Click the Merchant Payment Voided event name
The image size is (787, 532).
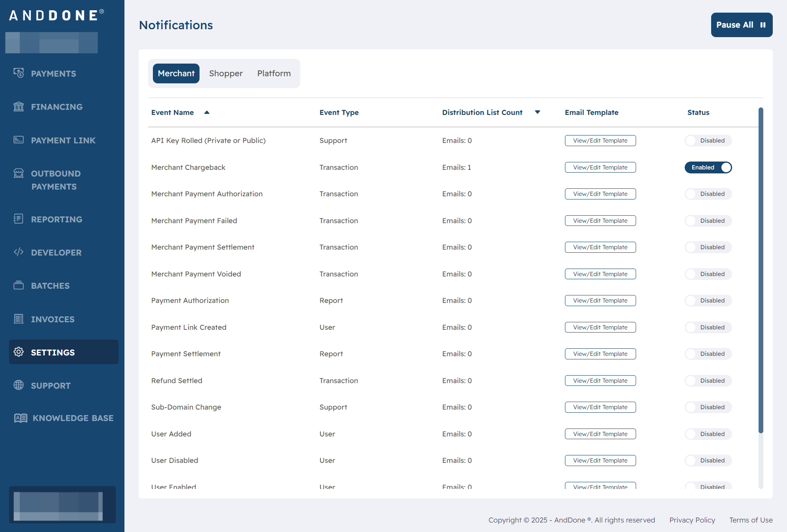pyautogui.click(x=196, y=274)
